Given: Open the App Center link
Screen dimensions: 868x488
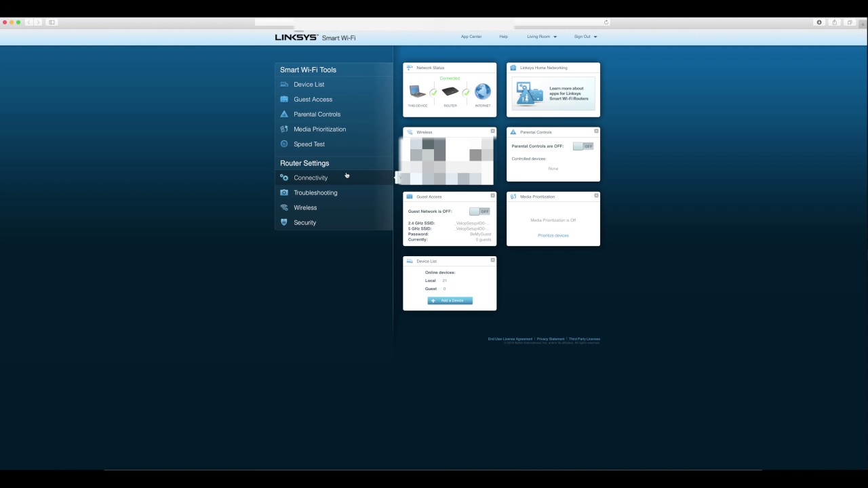Looking at the screenshot, I should [471, 37].
